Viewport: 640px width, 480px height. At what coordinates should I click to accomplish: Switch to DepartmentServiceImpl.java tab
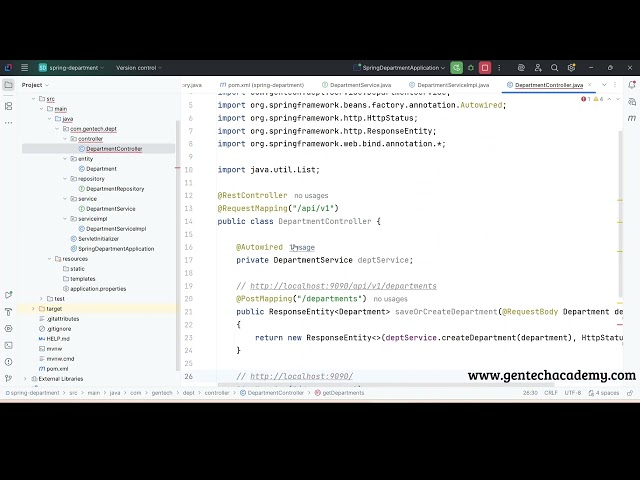(449, 85)
